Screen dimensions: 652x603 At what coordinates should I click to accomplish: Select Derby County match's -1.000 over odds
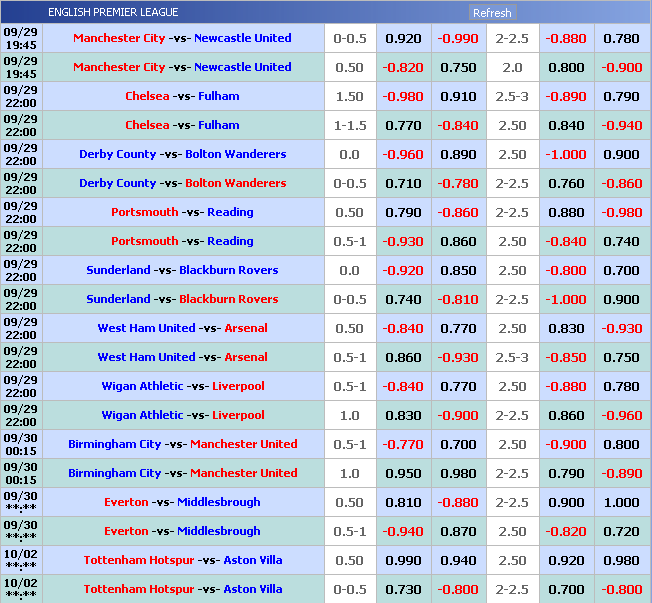(x=566, y=154)
